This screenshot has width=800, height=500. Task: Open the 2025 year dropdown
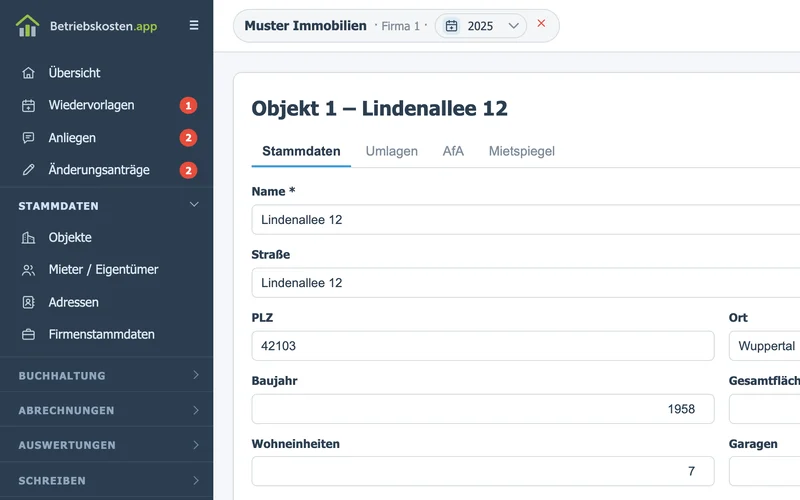coord(481,26)
